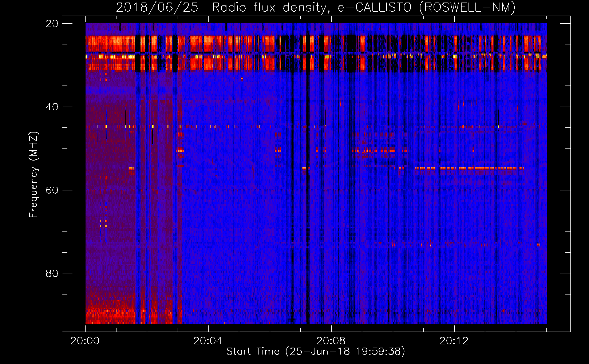The image size is (589, 364).
Task: Click the 60 MHz frequency tick label
Action: (52, 190)
